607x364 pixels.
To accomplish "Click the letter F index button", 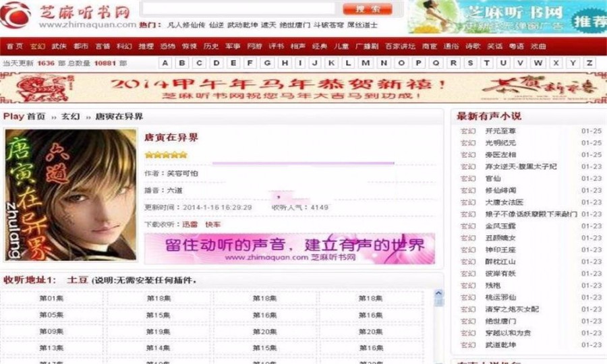I will click(x=250, y=63).
